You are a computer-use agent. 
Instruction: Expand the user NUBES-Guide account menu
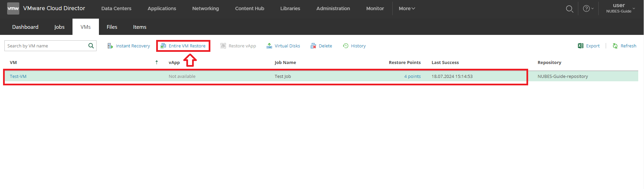(621, 8)
